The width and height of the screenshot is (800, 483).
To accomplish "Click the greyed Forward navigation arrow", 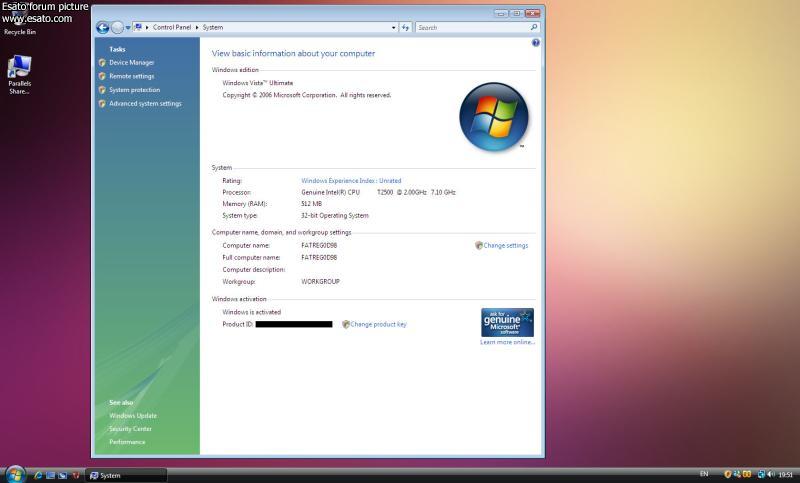I will click(x=117, y=28).
